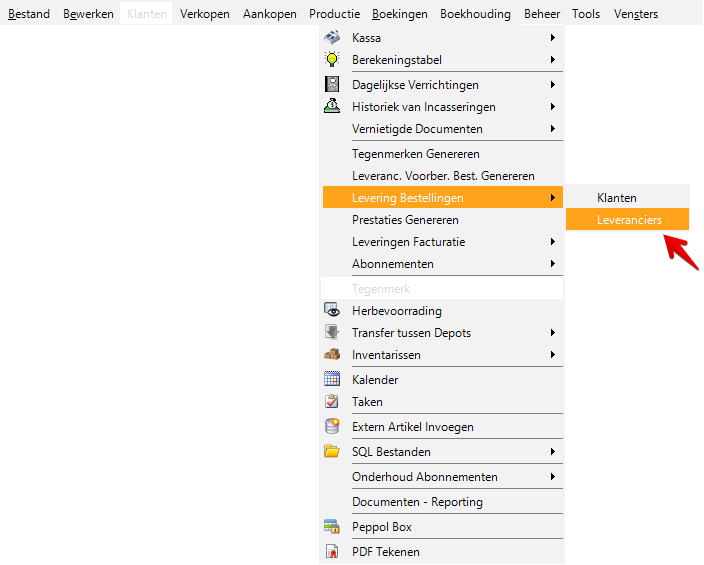The height and width of the screenshot is (565, 704).
Task: Expand the Vernietigde Documenten submenu arrow
Action: tap(553, 129)
